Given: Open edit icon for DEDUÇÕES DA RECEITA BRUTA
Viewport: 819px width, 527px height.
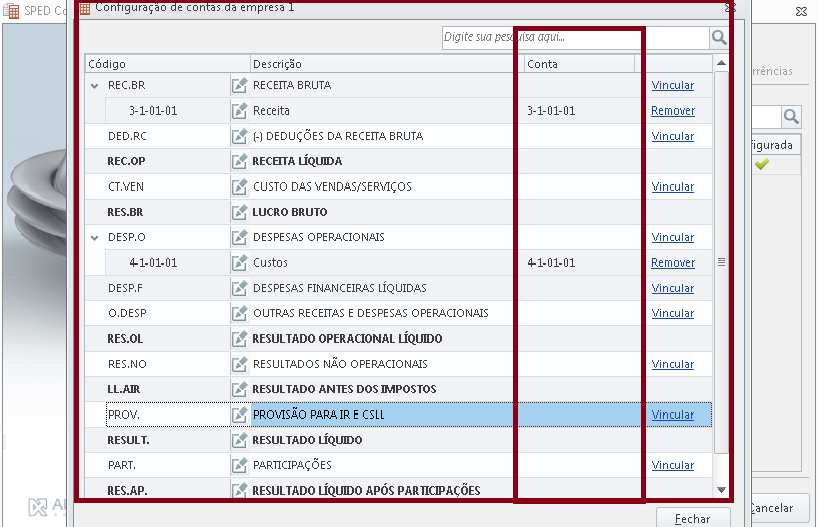Looking at the screenshot, I should [x=239, y=136].
